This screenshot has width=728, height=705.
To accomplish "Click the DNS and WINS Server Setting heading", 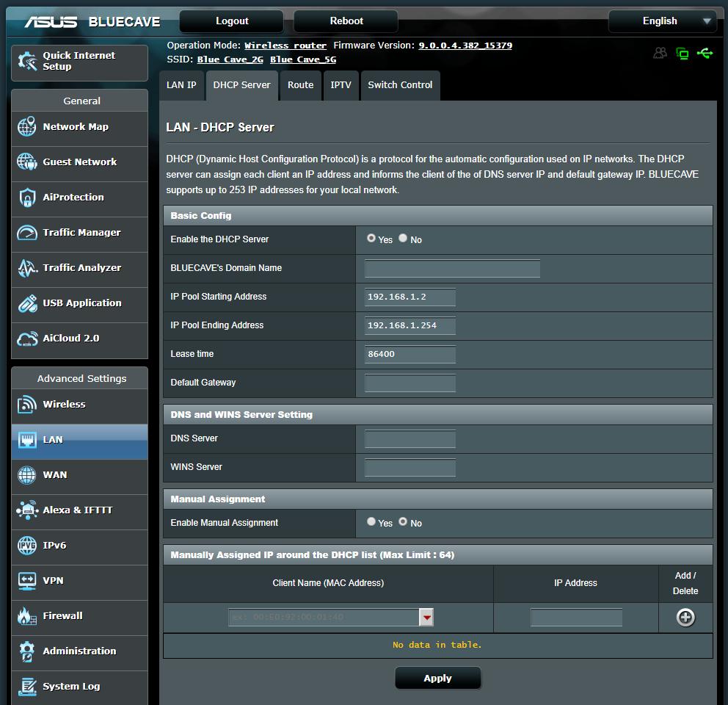I will [x=241, y=414].
